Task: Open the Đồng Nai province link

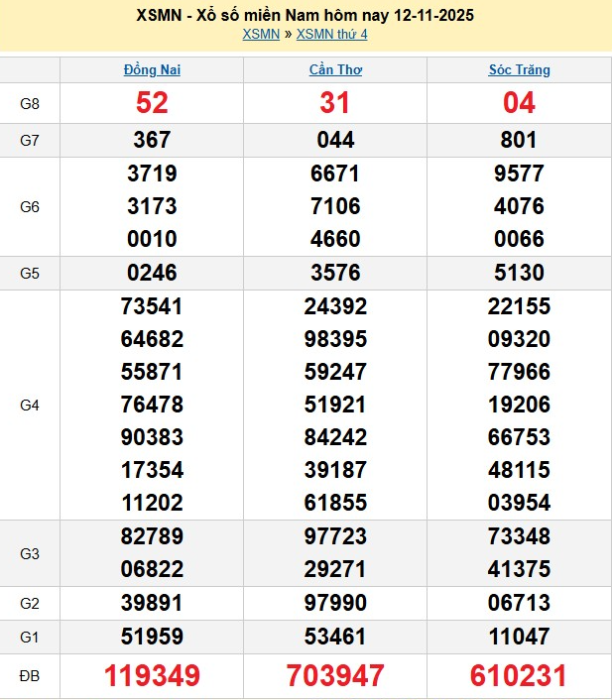Action: pyautogui.click(x=152, y=70)
